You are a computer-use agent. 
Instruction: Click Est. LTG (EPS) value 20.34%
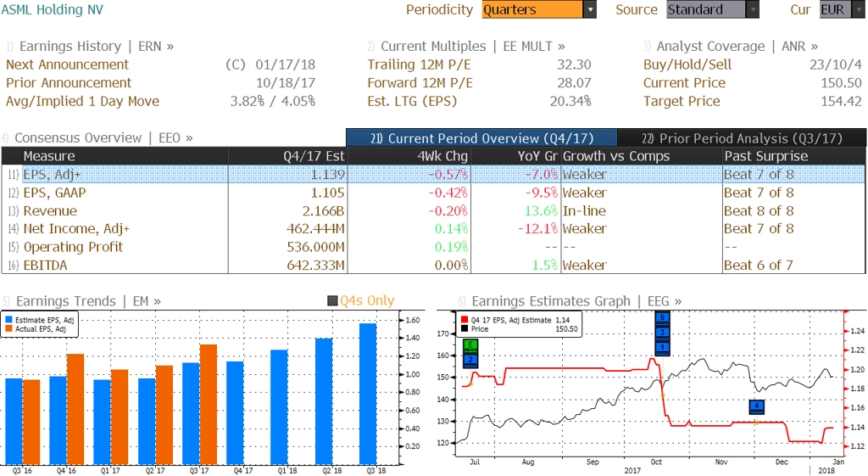click(x=570, y=102)
